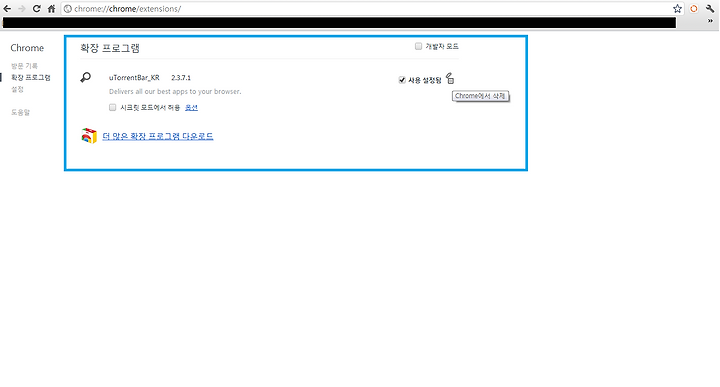Select 확장 프로그램 in the sidebar

click(x=31, y=78)
